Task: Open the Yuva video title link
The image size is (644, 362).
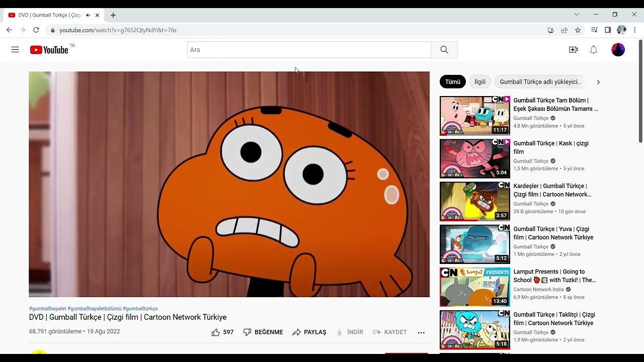Action: pos(553,233)
